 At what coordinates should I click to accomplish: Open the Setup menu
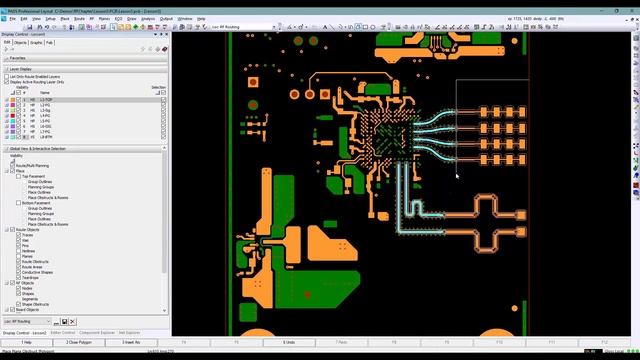(50, 19)
